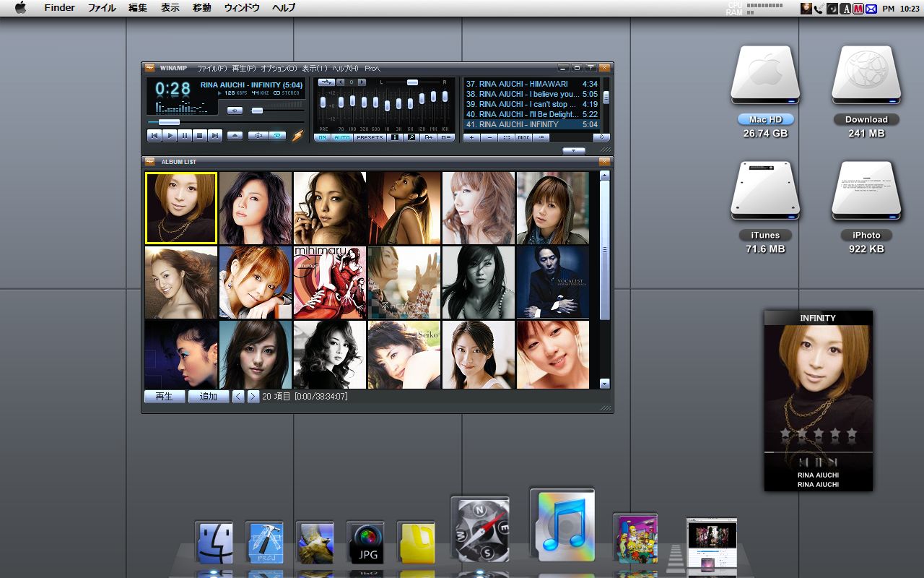The width and height of the screenshot is (924, 578).
Task: Go to previous page in Album List
Action: pos(238,397)
